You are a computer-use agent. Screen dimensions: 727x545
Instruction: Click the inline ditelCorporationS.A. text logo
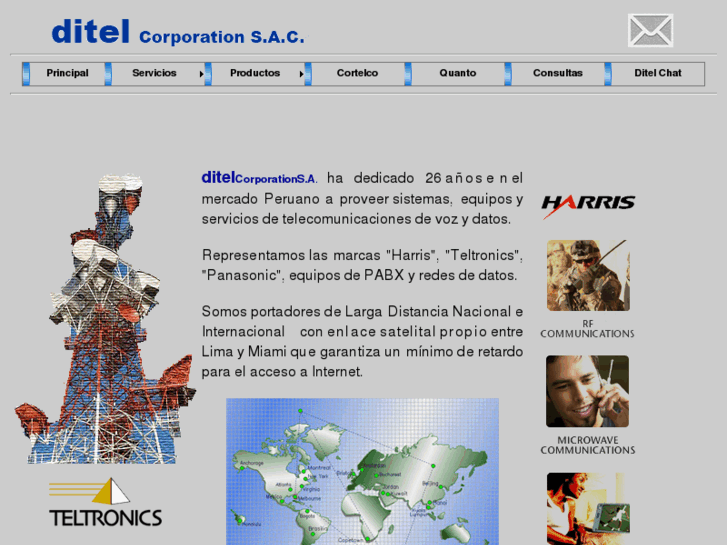pyautogui.click(x=260, y=178)
